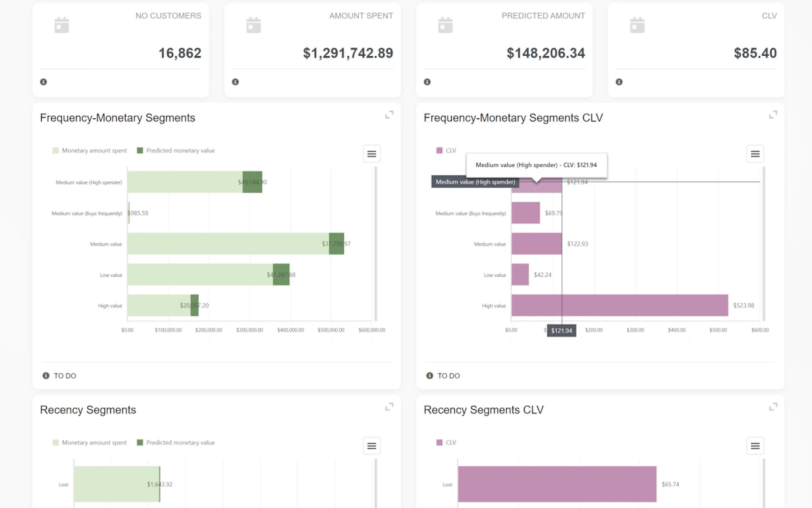Click the CLV legend color swatch in Recency CLV chart
This screenshot has height=508, width=812.
coord(439,442)
